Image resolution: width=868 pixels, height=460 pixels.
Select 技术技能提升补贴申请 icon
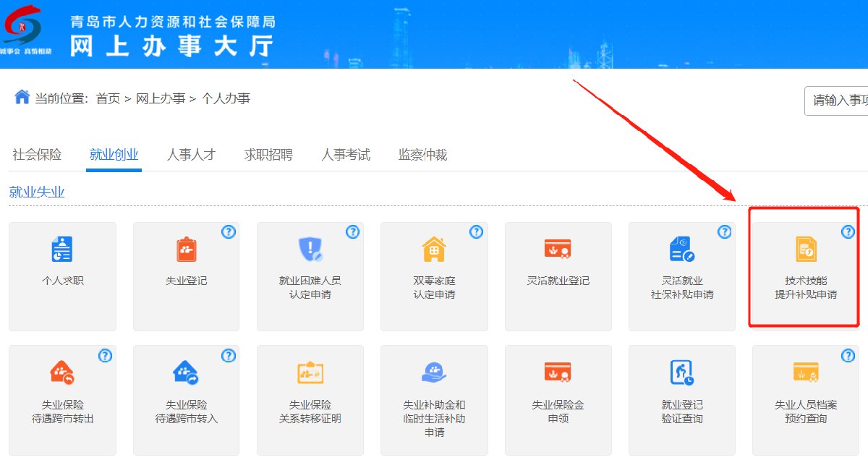click(x=805, y=250)
